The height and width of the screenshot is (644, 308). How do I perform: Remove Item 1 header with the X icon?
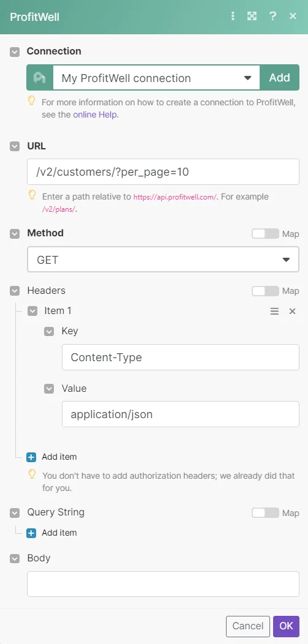293,312
